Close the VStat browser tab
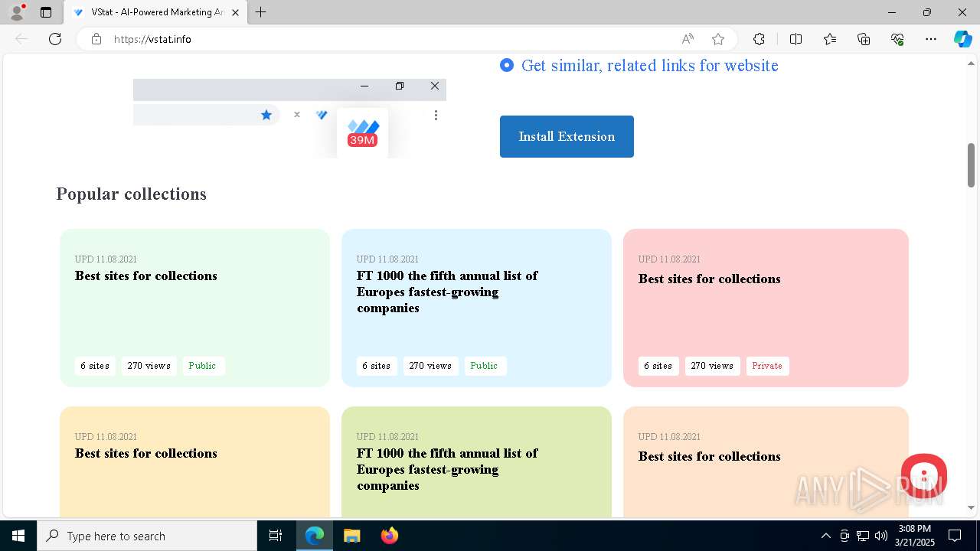 click(235, 12)
